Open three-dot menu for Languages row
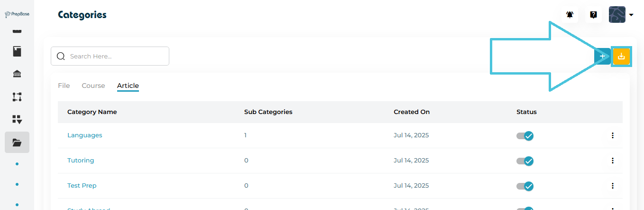Image resolution: width=644 pixels, height=210 pixels. coord(612,135)
